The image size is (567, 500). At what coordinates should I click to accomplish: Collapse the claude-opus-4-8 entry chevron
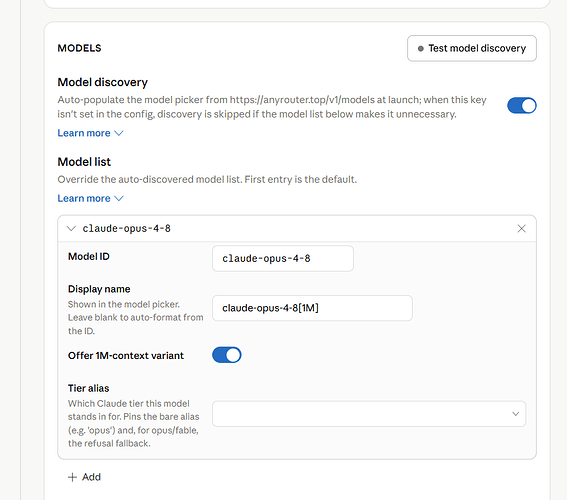71,228
